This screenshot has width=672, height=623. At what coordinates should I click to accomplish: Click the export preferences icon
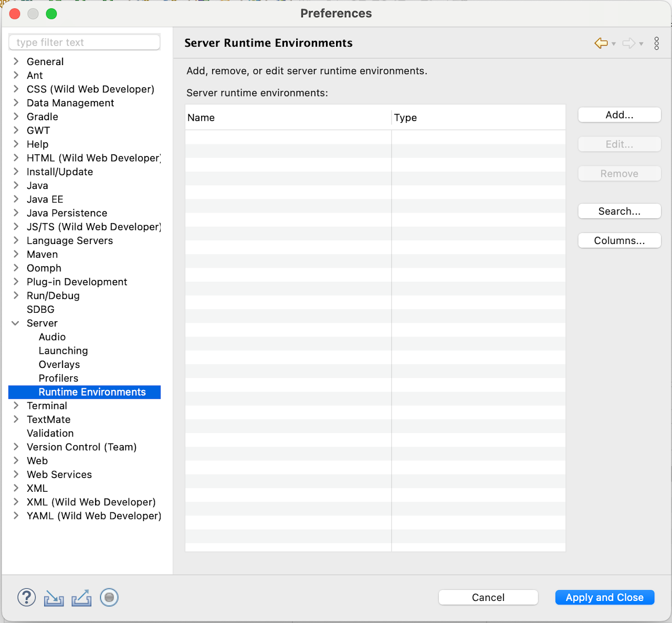coord(81,598)
